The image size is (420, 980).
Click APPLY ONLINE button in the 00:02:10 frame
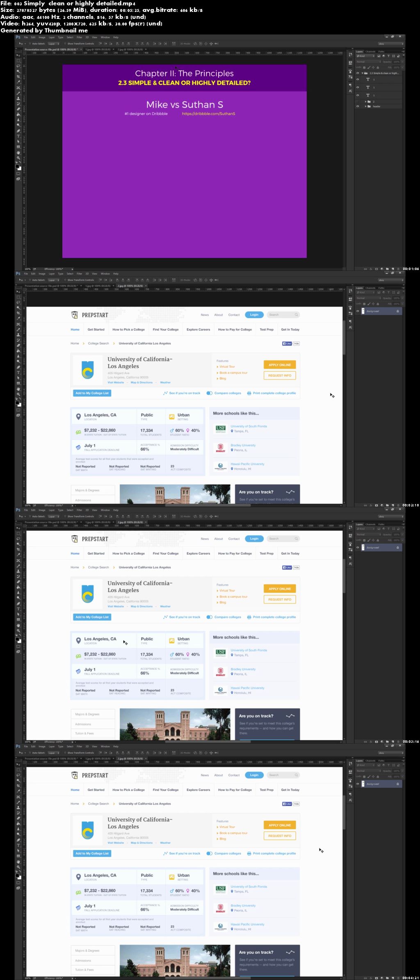click(x=280, y=364)
